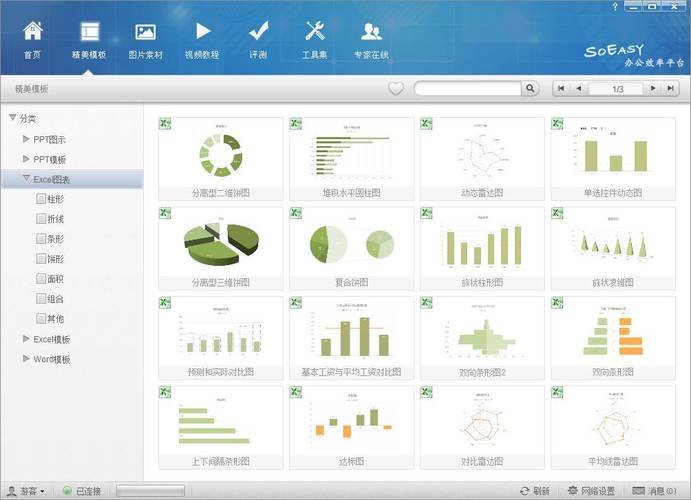Check the 条形 category box
691x500 pixels.
41,238
